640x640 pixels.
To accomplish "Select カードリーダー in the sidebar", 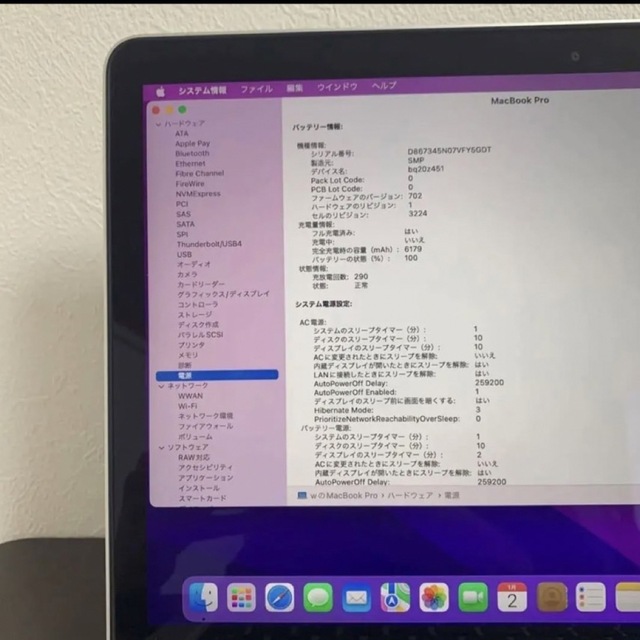I will coord(201,284).
